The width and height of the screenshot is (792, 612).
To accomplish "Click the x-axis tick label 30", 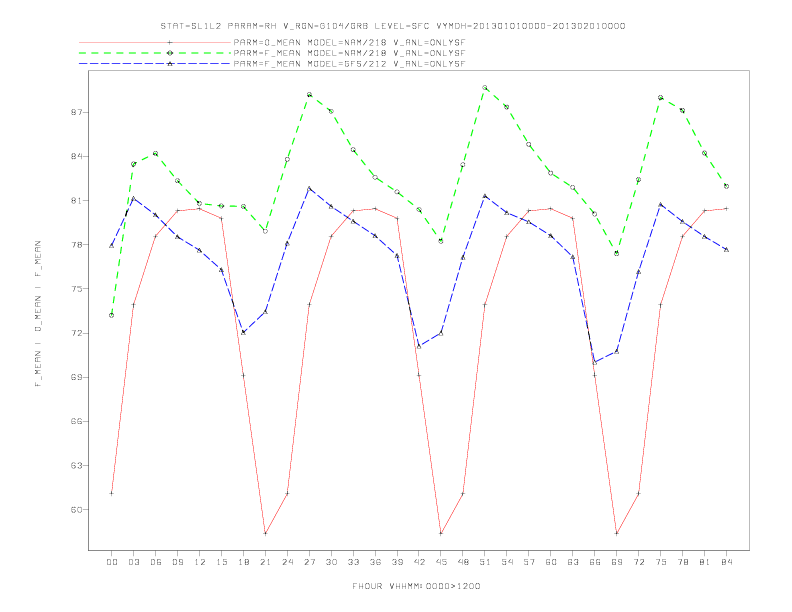I will click(x=331, y=562).
